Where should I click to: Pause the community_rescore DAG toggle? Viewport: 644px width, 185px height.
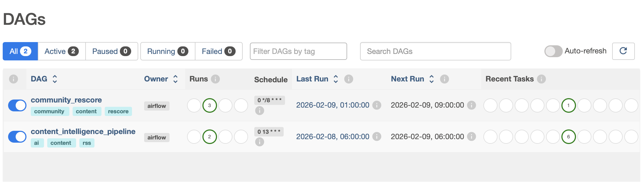[x=17, y=105]
